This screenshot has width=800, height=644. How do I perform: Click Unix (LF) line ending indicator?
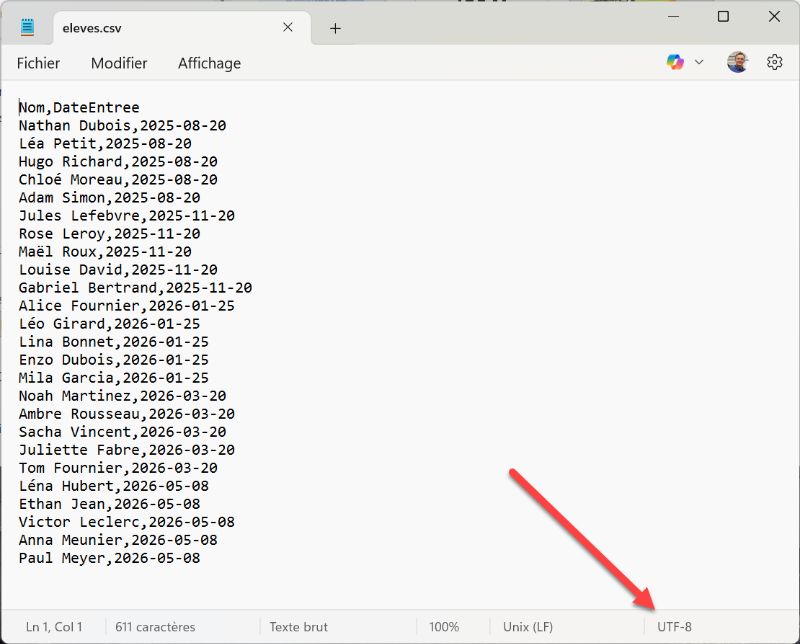tap(528, 627)
